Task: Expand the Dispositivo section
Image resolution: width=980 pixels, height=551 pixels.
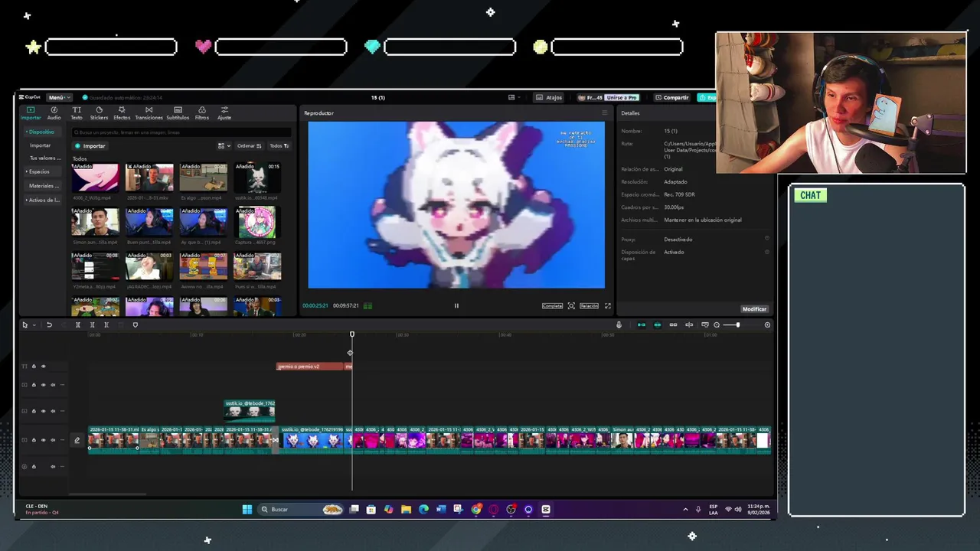Action: pos(40,132)
